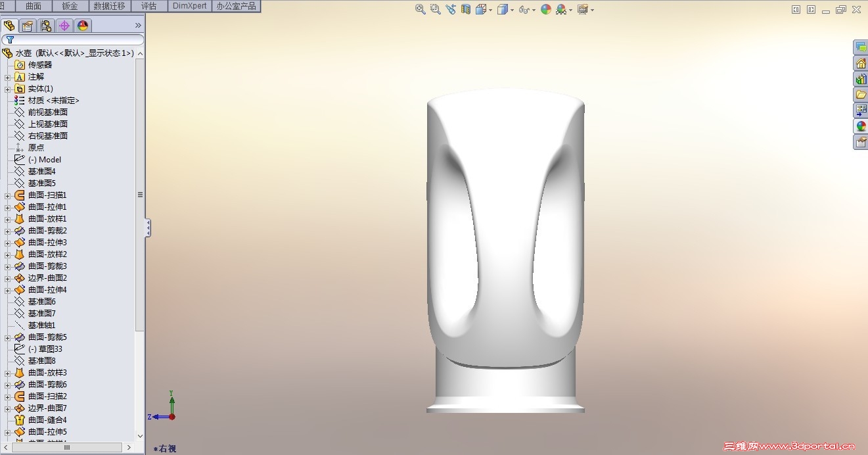Image resolution: width=868 pixels, height=455 pixels.
Task: Open the FeatureManager design tree tab
Action: pos(9,26)
